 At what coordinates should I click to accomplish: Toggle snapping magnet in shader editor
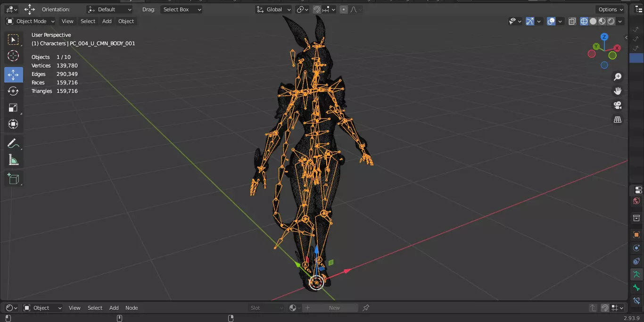(605, 308)
